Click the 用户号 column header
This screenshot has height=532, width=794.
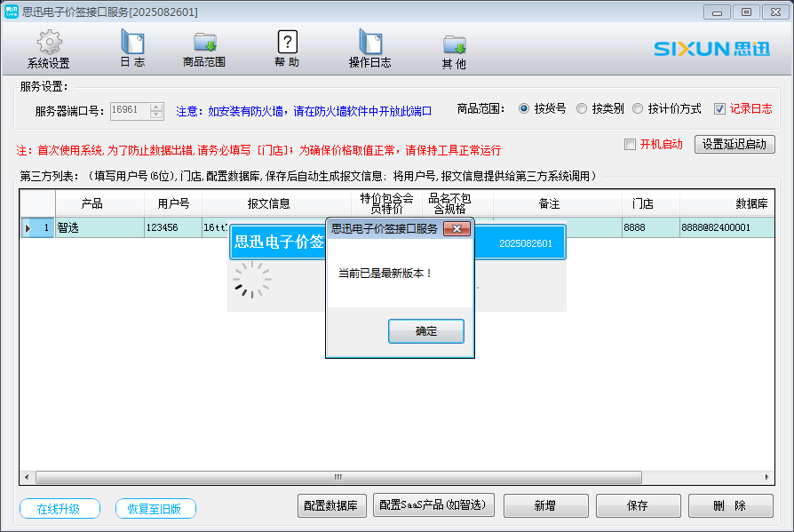173,203
